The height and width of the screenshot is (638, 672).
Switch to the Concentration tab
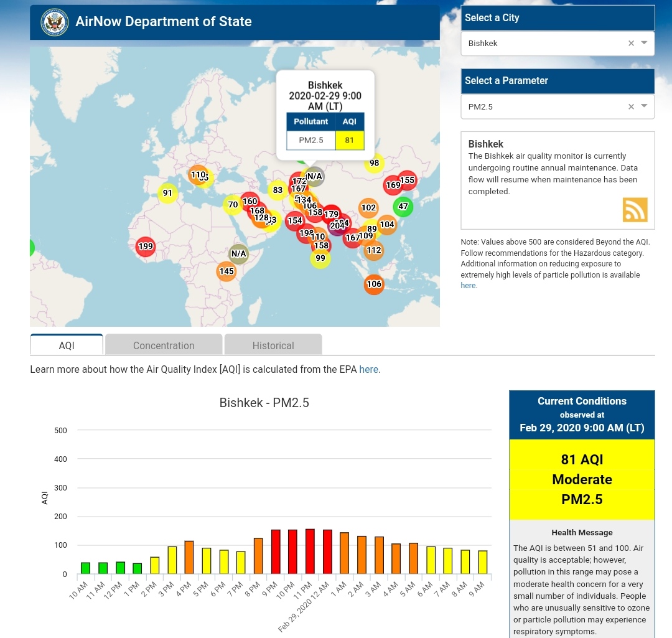point(164,345)
